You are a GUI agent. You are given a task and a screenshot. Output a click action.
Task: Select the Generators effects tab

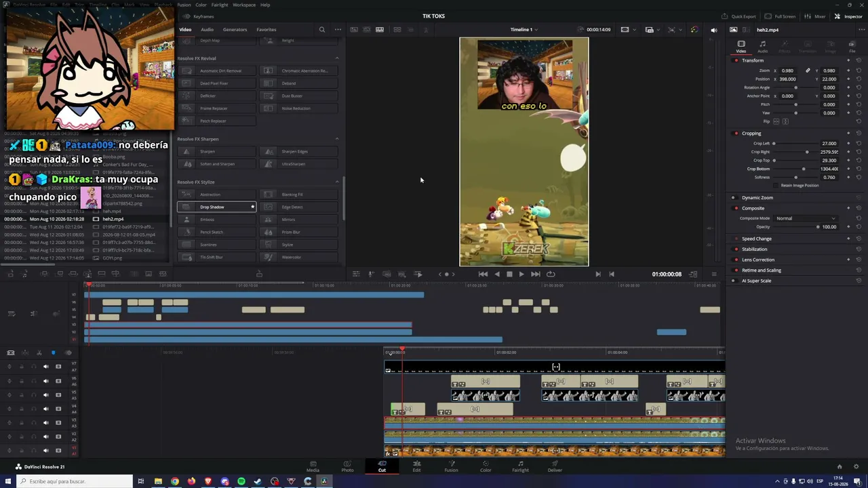tap(235, 30)
